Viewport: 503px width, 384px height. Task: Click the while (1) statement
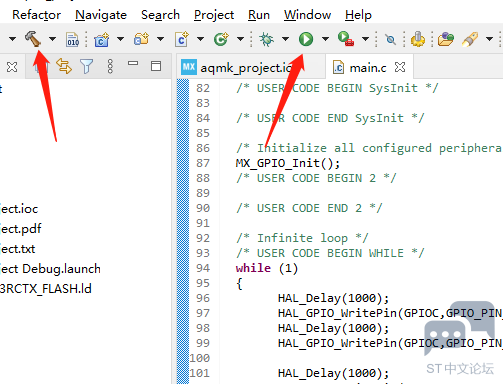point(267,268)
